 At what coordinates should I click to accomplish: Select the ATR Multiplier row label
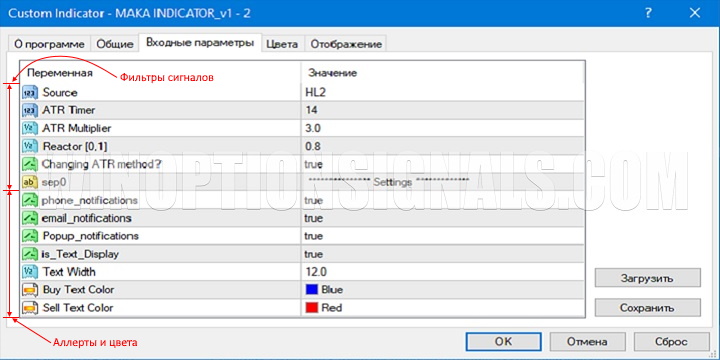pyautogui.click(x=77, y=128)
